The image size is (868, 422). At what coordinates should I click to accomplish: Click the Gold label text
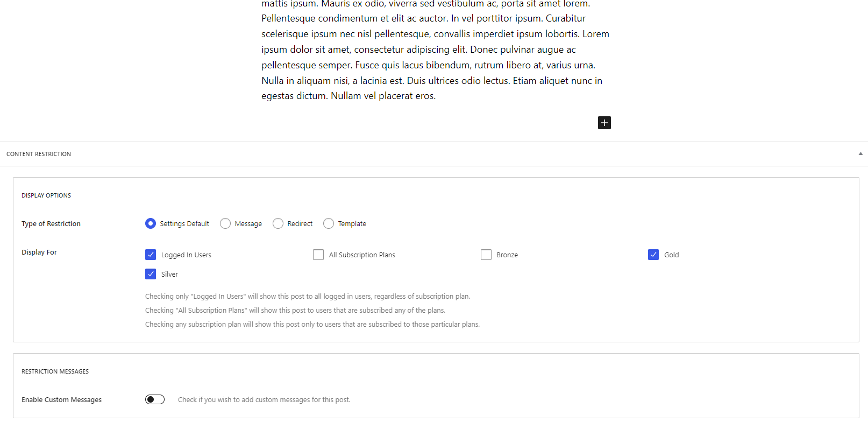pos(671,255)
